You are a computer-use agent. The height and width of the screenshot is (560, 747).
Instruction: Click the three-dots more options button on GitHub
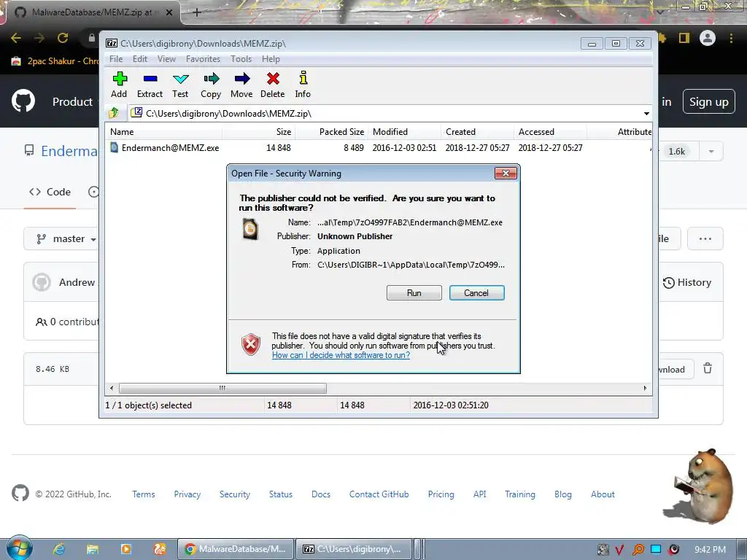(705, 238)
